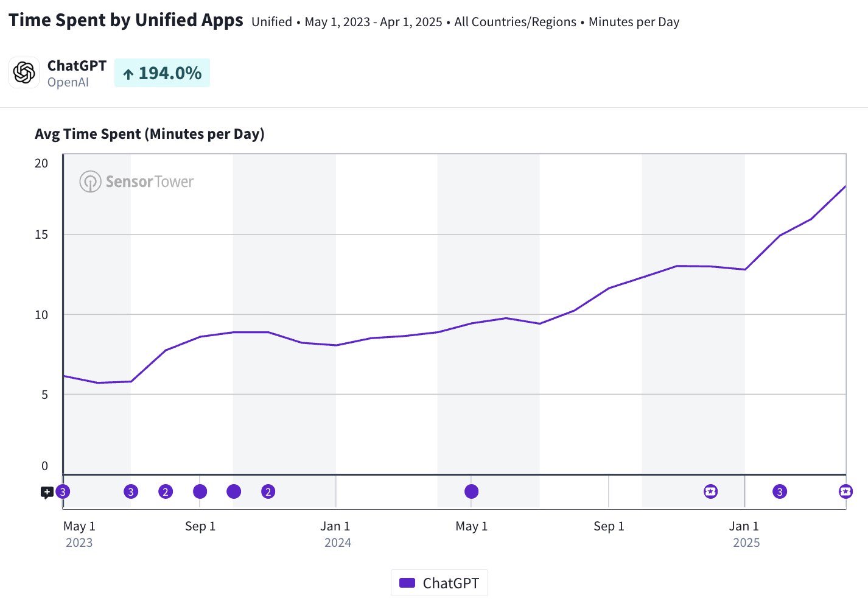
Task: Click the 194.0% growth badge
Action: 162,73
